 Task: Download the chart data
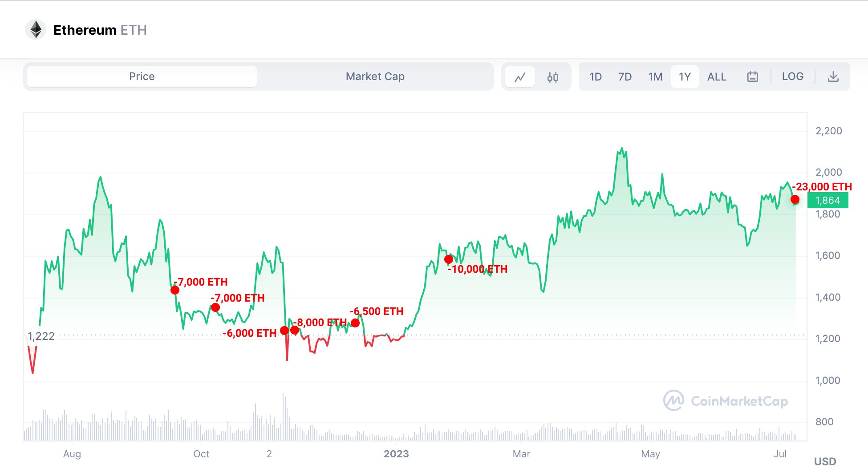click(x=833, y=77)
